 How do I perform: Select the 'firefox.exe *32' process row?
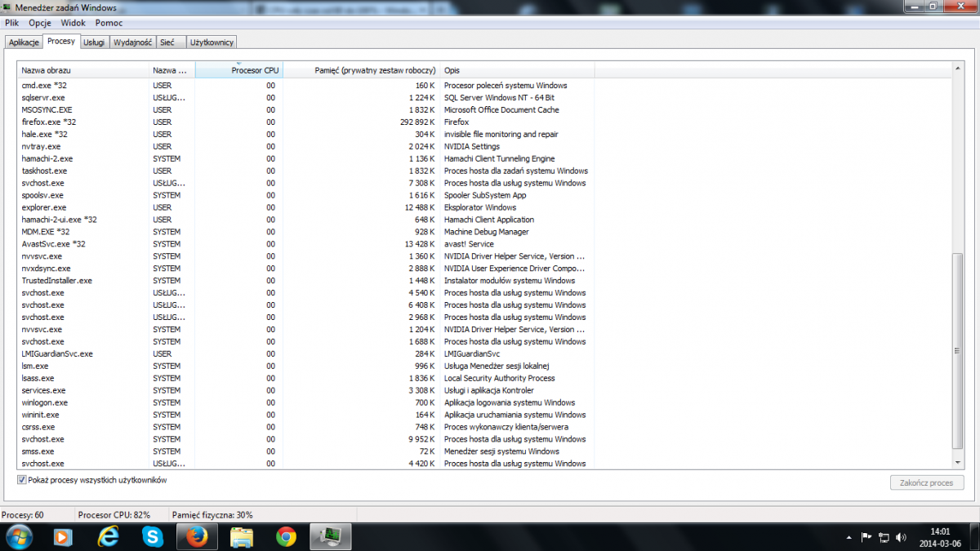point(306,122)
